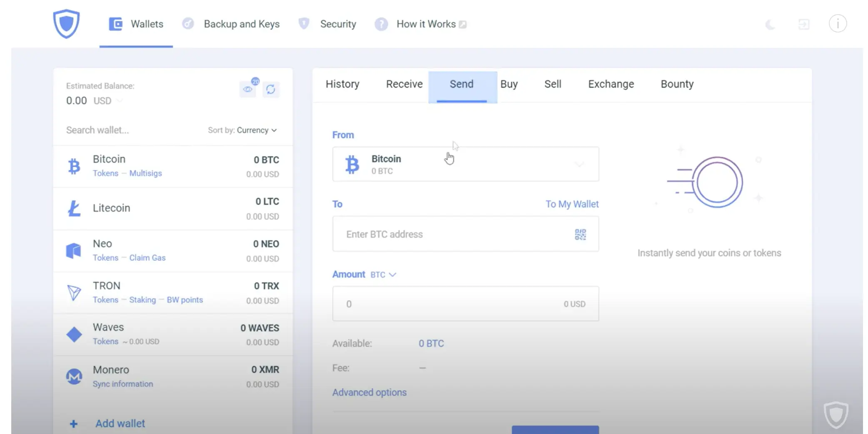Click Neo Claim Gas link
Viewport: 868px width, 434px height.
pyautogui.click(x=147, y=258)
